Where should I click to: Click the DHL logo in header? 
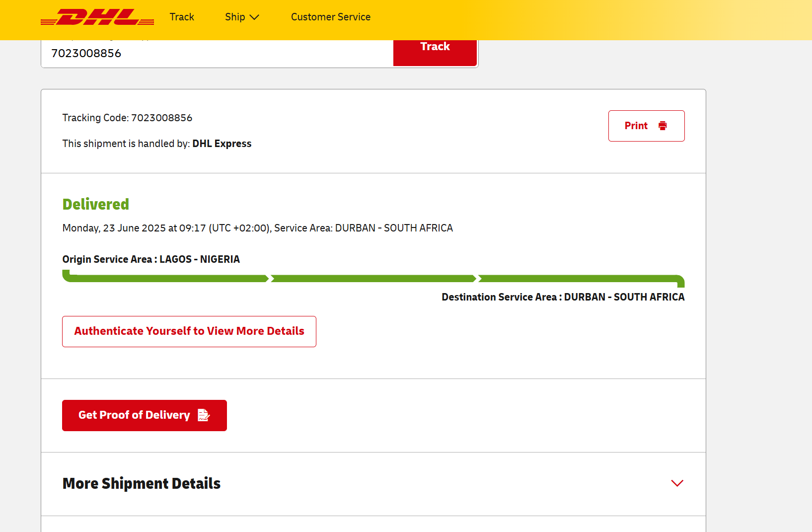(97, 17)
